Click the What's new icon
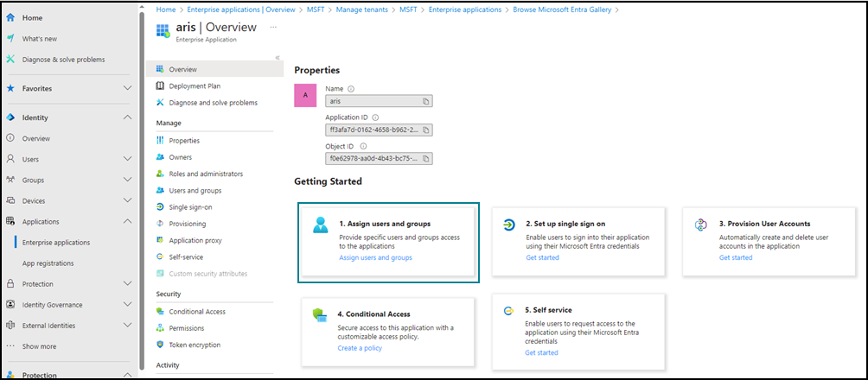The height and width of the screenshot is (380, 868). (x=10, y=39)
